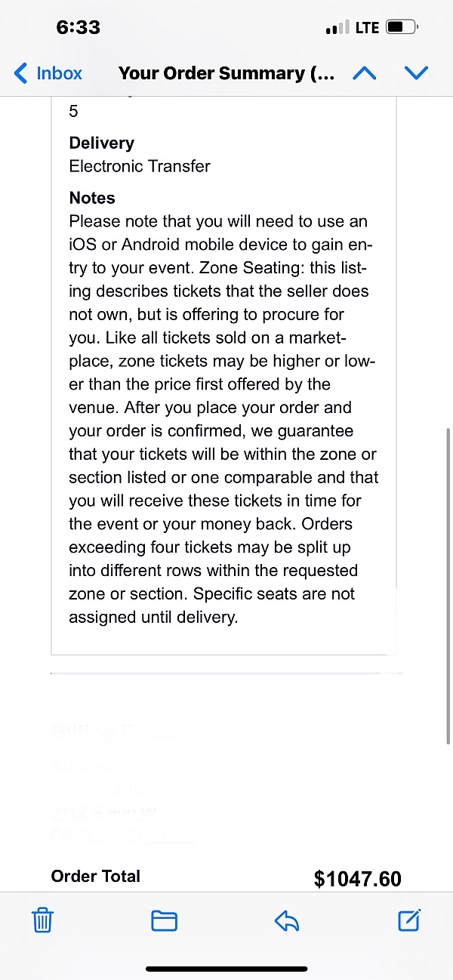The image size is (453, 980).
Task: Tap the "Notes" heading
Action: click(x=92, y=198)
